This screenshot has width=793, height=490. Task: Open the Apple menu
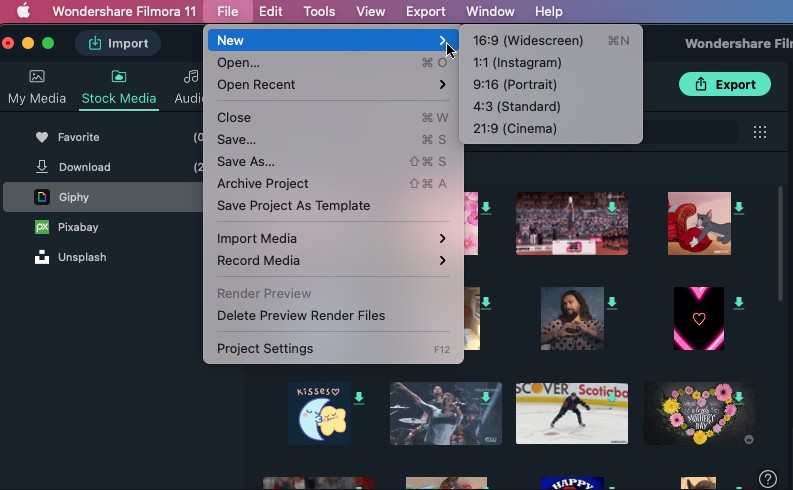coord(23,11)
